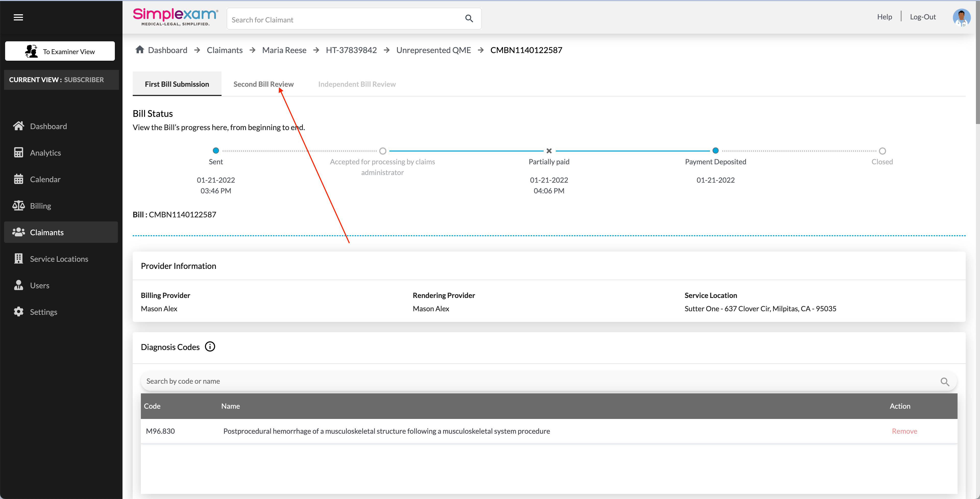980x499 pixels.
Task: Open Maria Reese breadcrumb link
Action: tap(284, 50)
